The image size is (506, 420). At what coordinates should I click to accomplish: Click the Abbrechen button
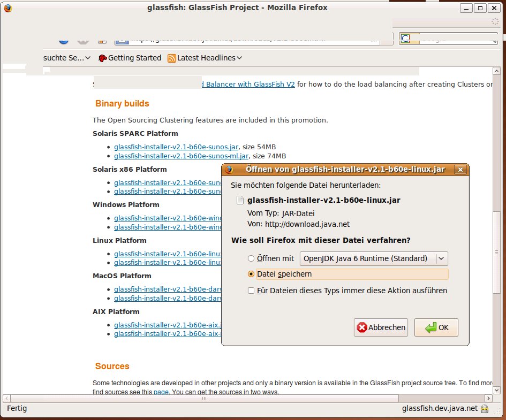[x=381, y=327]
